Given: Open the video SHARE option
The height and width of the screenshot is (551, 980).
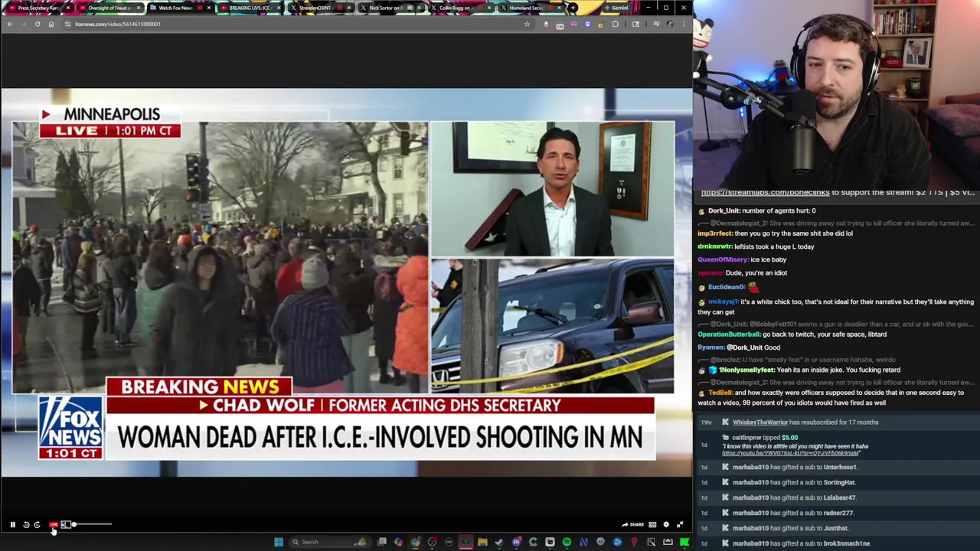Looking at the screenshot, I should [632, 524].
